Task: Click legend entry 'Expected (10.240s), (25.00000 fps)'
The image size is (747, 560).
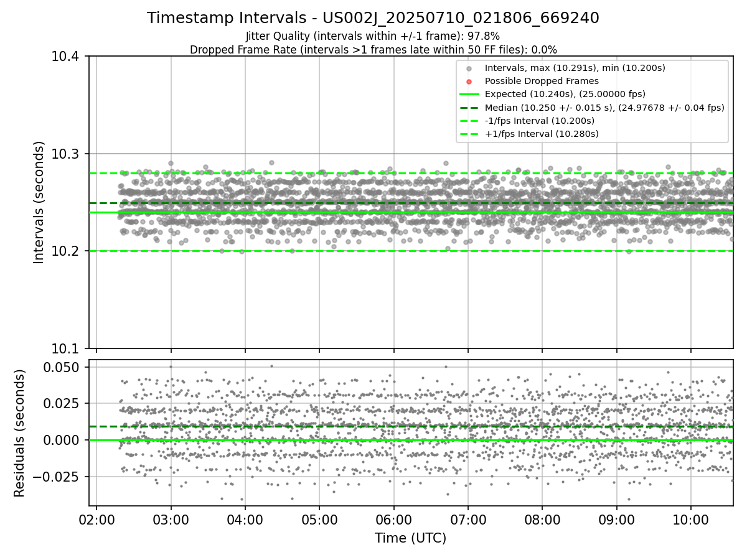Action: click(565, 94)
